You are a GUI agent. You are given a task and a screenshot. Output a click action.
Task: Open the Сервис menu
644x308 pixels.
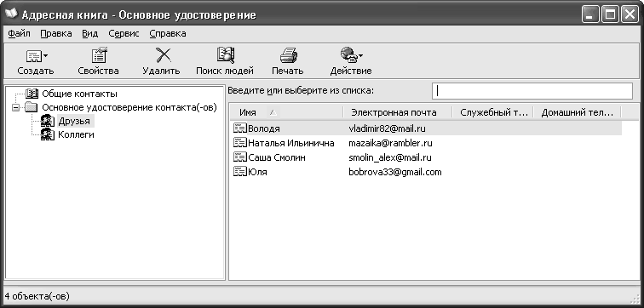(124, 34)
